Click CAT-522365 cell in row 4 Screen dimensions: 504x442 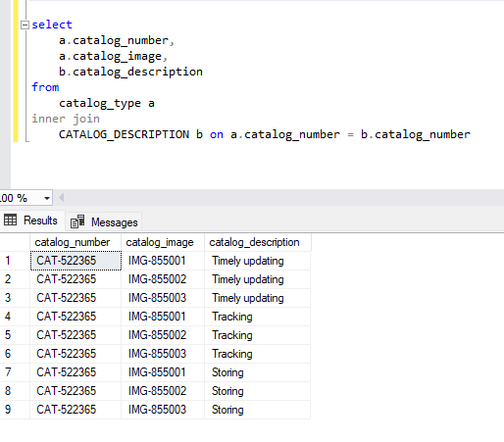[x=76, y=317]
